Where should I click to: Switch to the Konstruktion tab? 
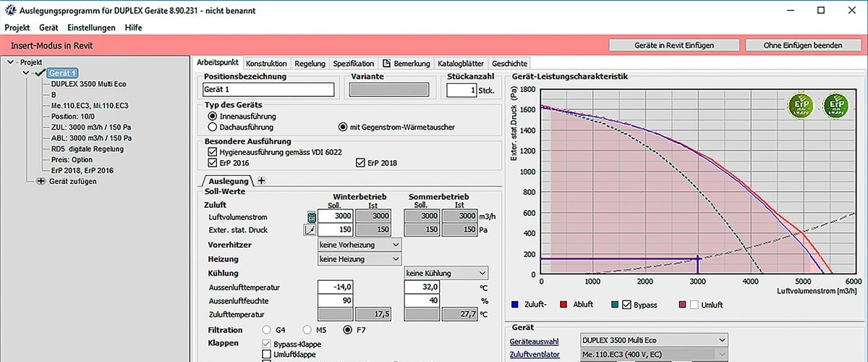(x=266, y=64)
